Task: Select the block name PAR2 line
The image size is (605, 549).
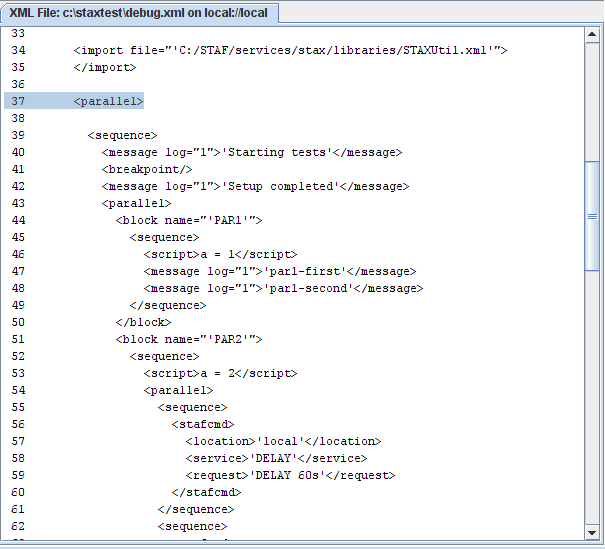Action: (x=189, y=339)
